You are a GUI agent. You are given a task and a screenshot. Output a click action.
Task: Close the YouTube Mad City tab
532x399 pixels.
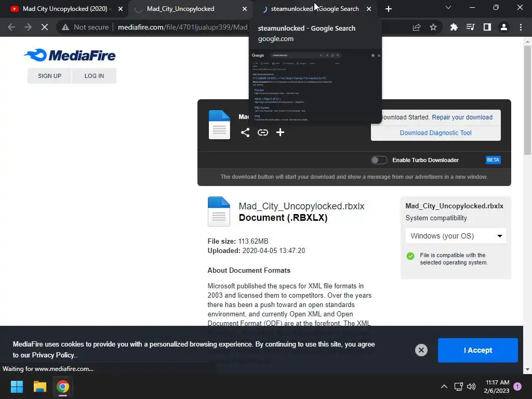(x=121, y=9)
